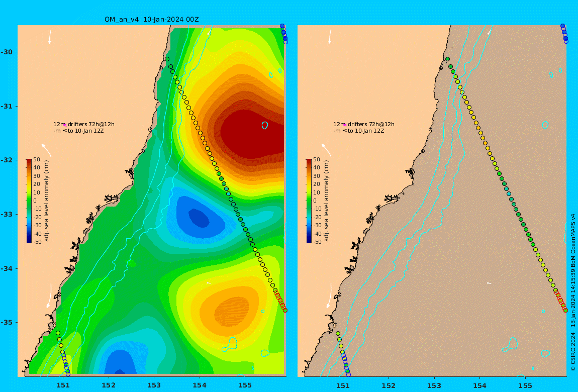Image resolution: width=578 pixels, height=392 pixels.
Task: Click longitude label 154 under left map
Action: click(200, 385)
